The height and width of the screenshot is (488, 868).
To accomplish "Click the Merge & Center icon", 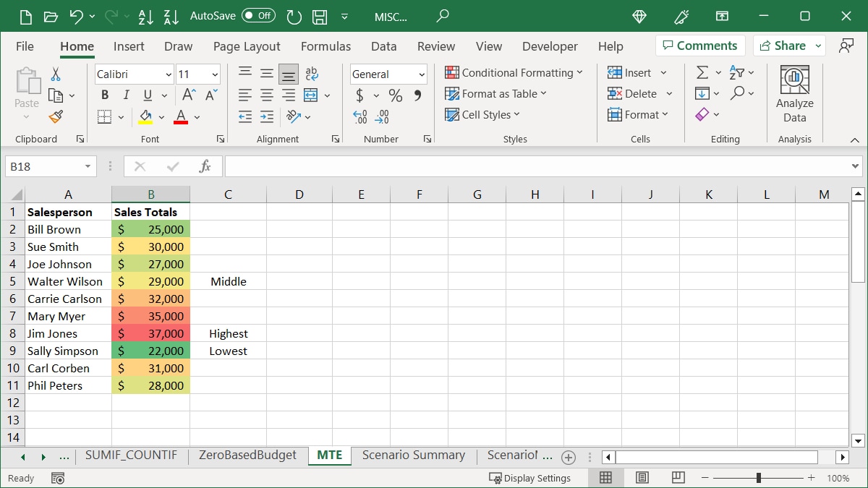I will coord(311,95).
